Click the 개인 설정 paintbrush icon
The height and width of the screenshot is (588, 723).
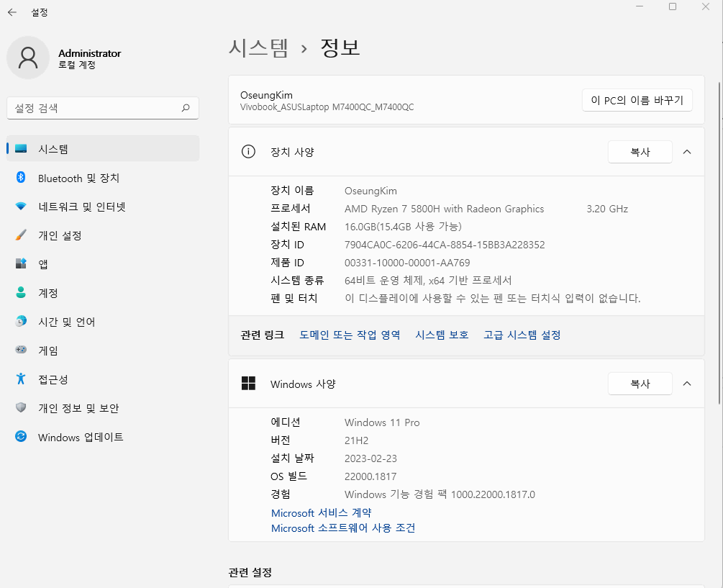click(x=21, y=235)
